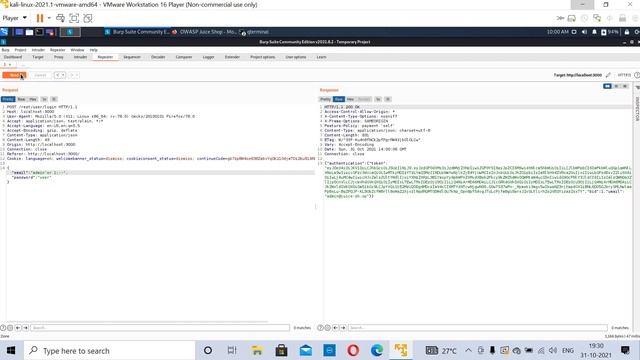Screen dimensions: 640x360
Task: Switch to OWASP Juice Shop window in Kali panel
Action: 204,32
